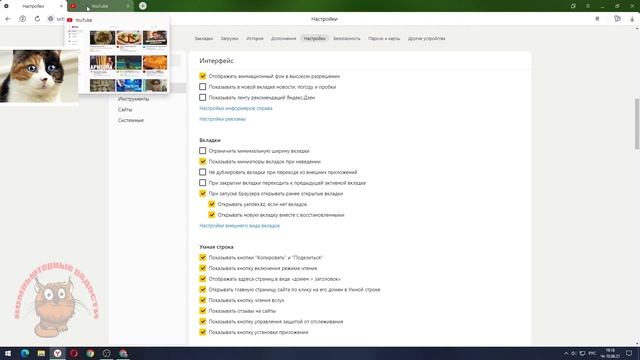The height and width of the screenshot is (360, 640).
Task: Select Системные in settings sidebar
Action: (131, 120)
